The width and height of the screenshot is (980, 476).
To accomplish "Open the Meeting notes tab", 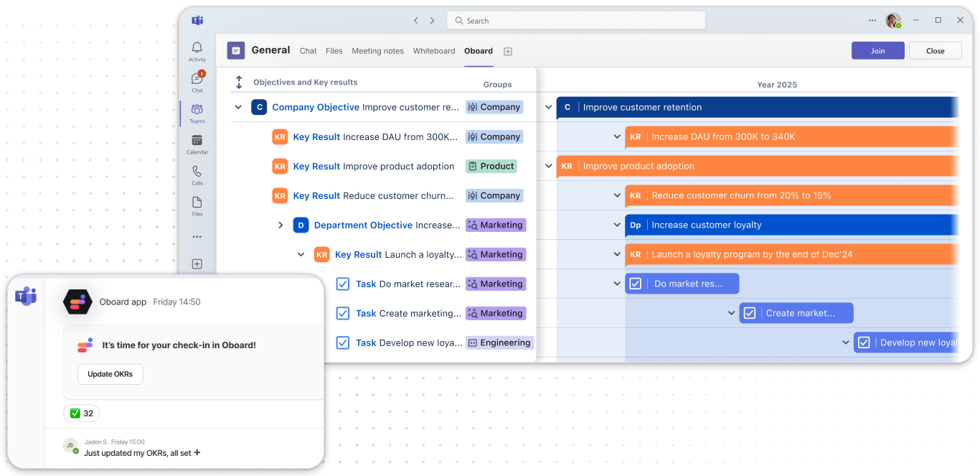I will pos(377,51).
